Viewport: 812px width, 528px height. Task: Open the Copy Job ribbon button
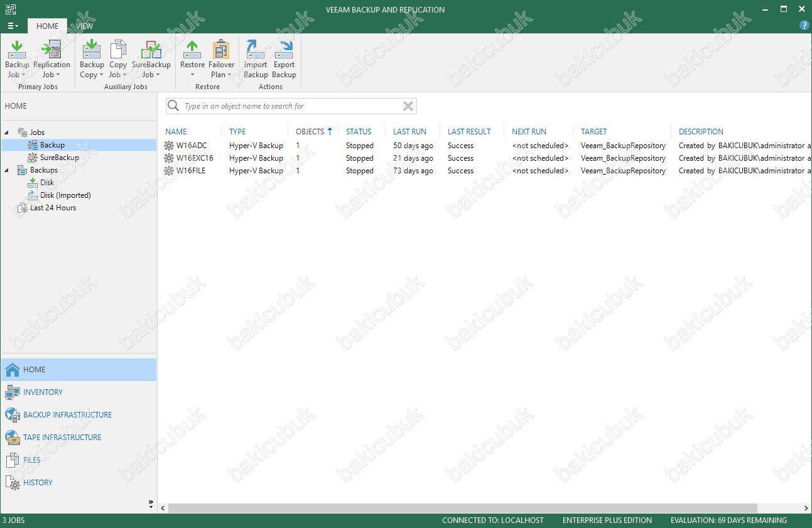coord(118,59)
